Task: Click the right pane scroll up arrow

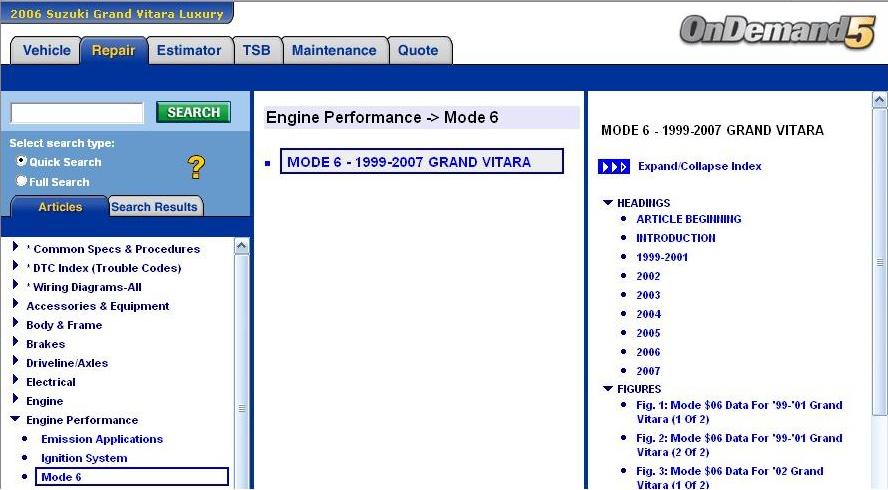Action: point(879,100)
